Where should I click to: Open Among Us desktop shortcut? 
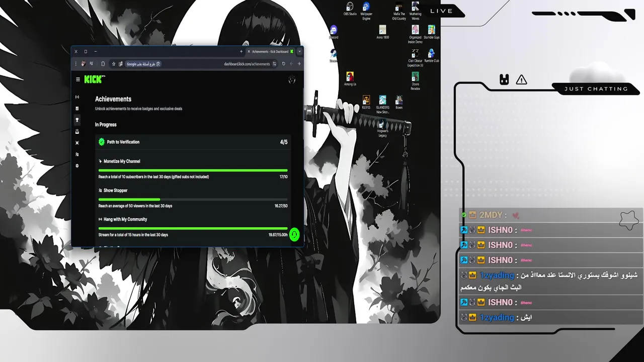pyautogui.click(x=350, y=79)
